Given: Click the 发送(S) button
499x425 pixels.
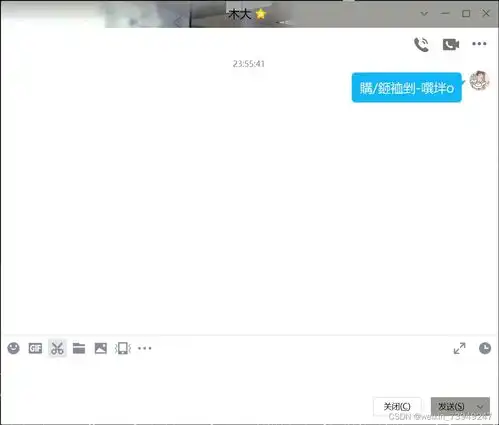Looking at the screenshot, I should tap(451, 407).
